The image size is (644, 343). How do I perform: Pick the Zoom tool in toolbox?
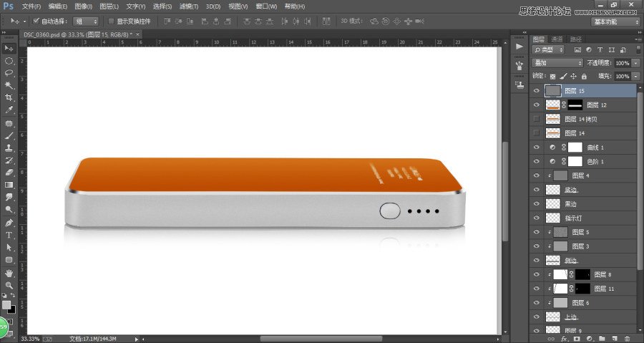coord(9,285)
